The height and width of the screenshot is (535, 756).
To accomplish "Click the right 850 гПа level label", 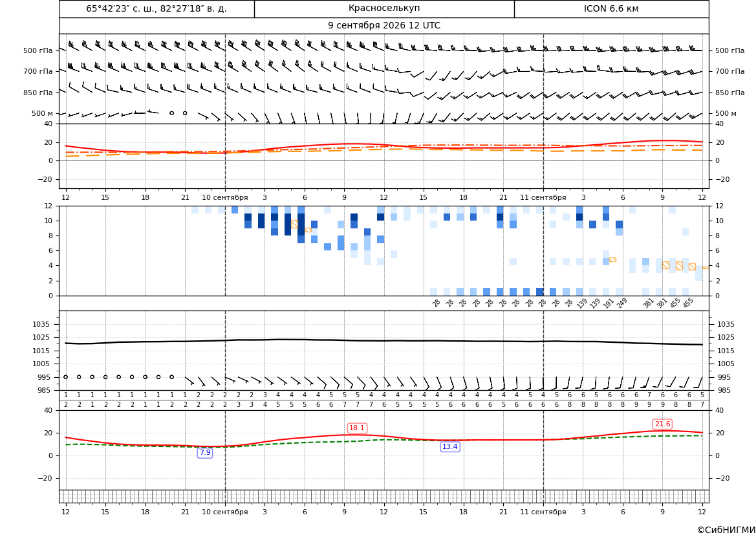I will [730, 93].
